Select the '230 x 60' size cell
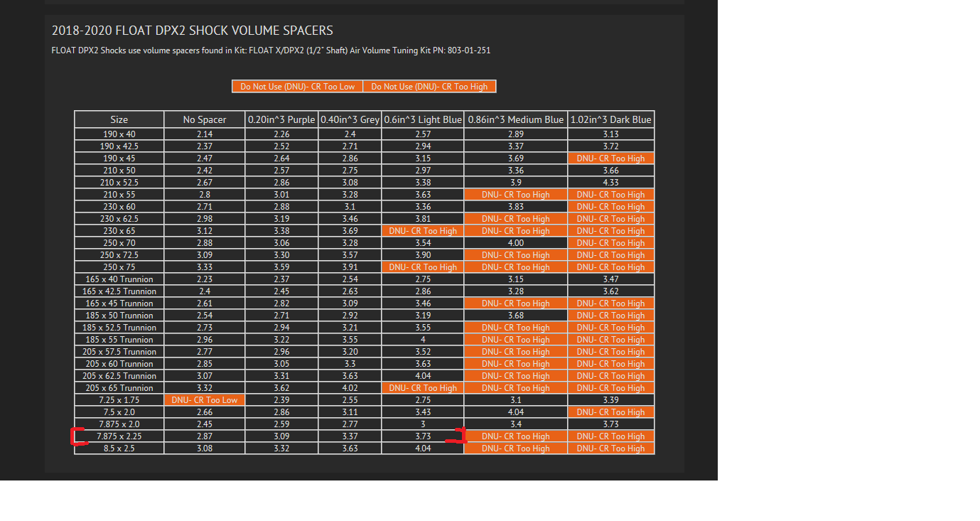This screenshot has width=980, height=521. 119,206
